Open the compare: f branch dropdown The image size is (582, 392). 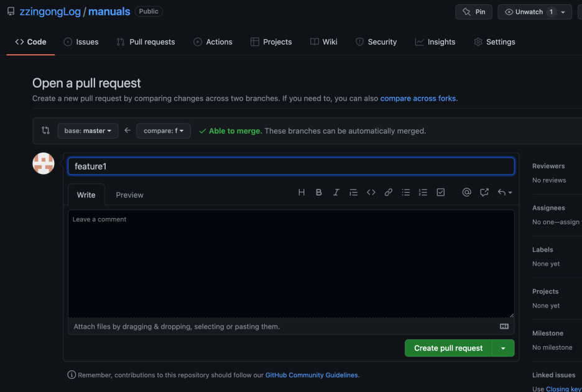click(164, 130)
